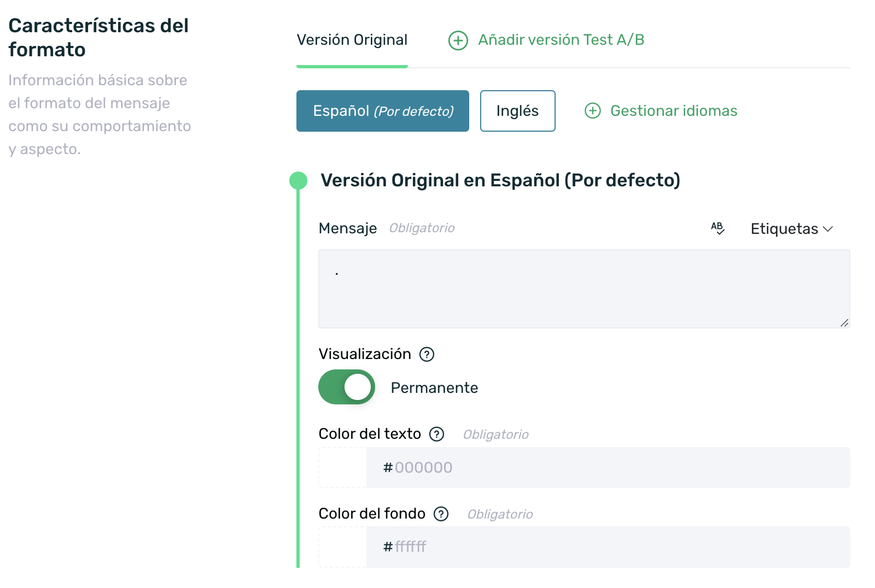Viewport: 875px width, 588px height.
Task: Select the Español (Por defecto) language button
Action: [x=383, y=111]
